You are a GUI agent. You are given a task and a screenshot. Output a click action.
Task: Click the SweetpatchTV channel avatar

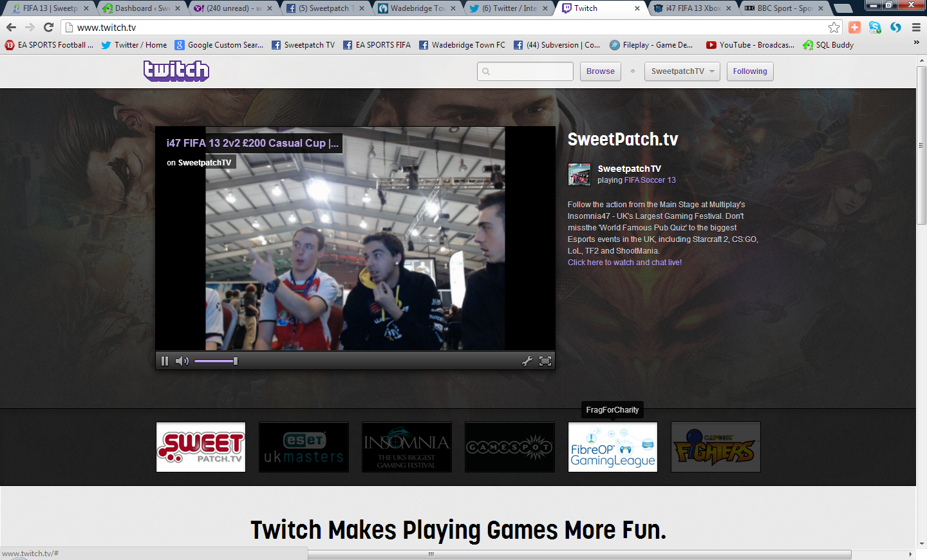(x=579, y=174)
